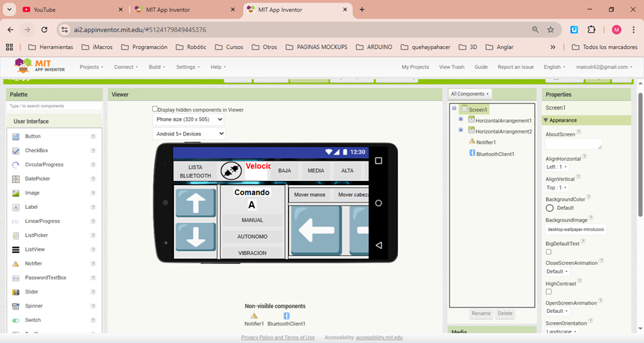This screenshot has height=343, width=644.
Task: Click the large left arrow image button
Action: (x=315, y=230)
